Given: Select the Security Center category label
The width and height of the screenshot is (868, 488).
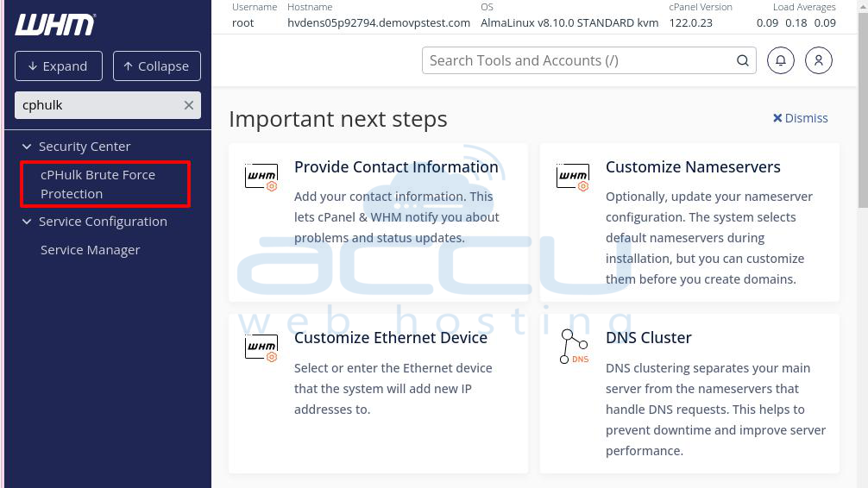Looking at the screenshot, I should click(x=85, y=147).
